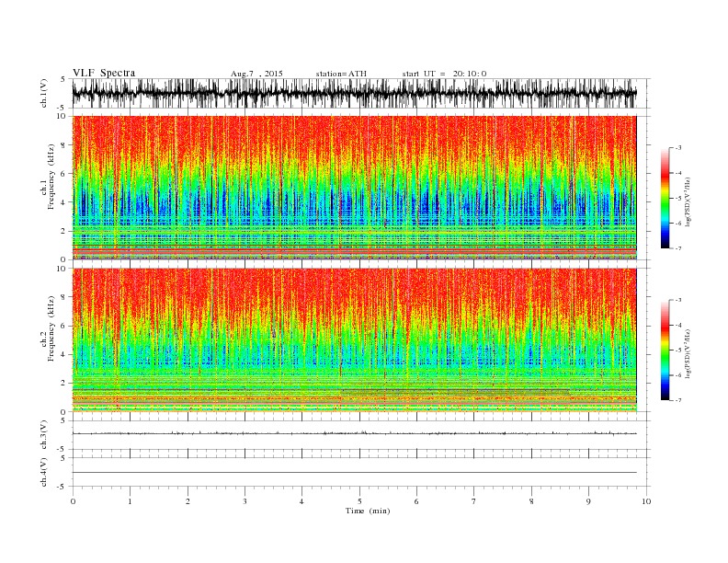
Task: Click the ch.2 frequency tick "6"
Action: [64, 326]
